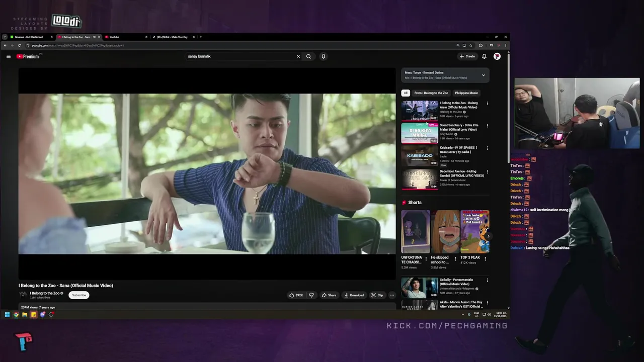644x362 pixels.
Task: Select the All filter chip
Action: coord(406,93)
